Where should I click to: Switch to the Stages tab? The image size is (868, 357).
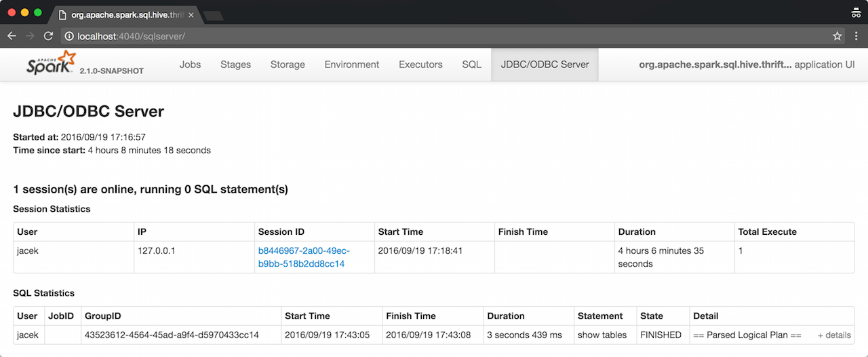(x=235, y=64)
